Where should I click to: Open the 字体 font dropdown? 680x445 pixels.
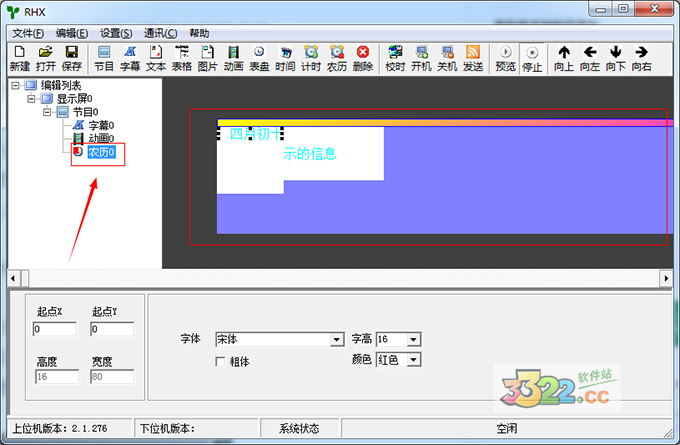coord(337,339)
